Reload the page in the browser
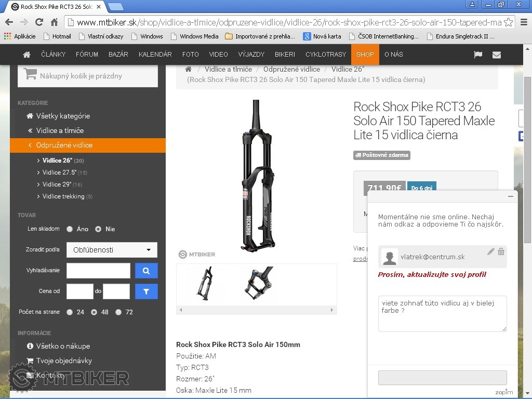 (39, 22)
